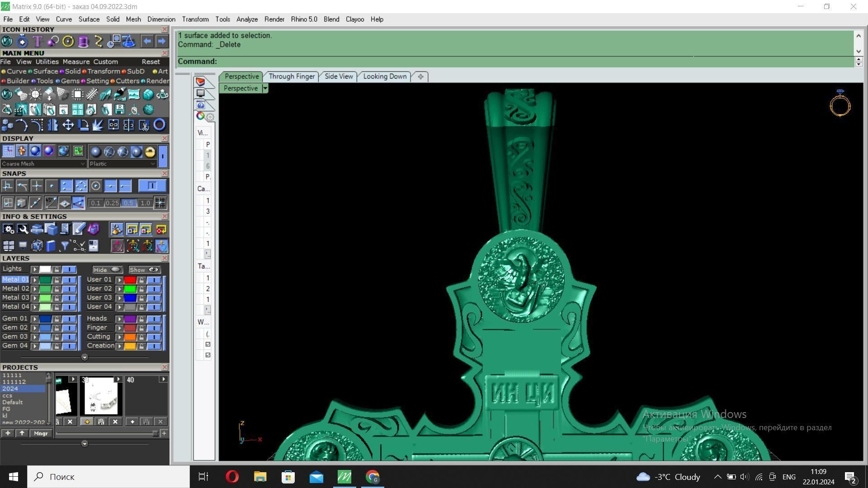Click the Text tool in Icon History
The image size is (868, 488).
coord(38,42)
